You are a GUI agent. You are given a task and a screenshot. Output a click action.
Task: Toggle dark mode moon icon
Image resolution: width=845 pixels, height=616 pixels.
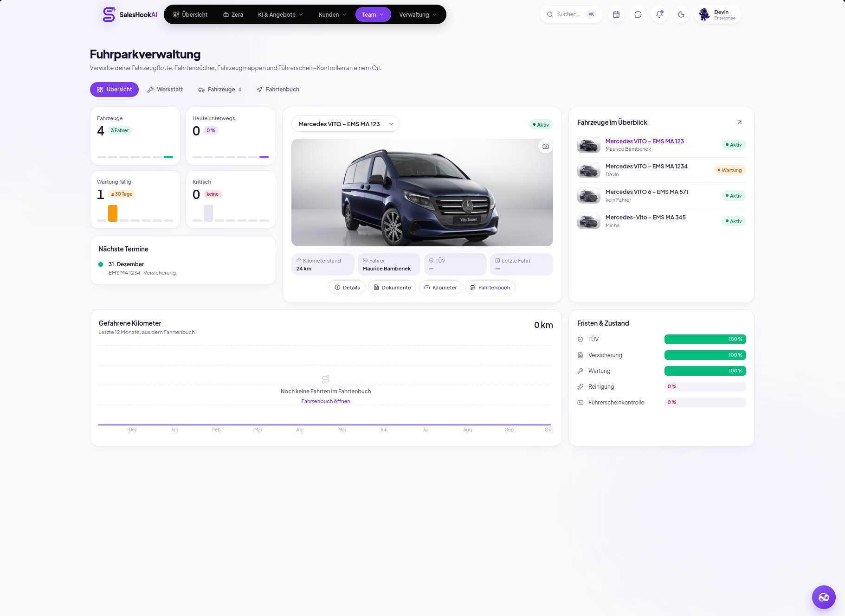(681, 14)
